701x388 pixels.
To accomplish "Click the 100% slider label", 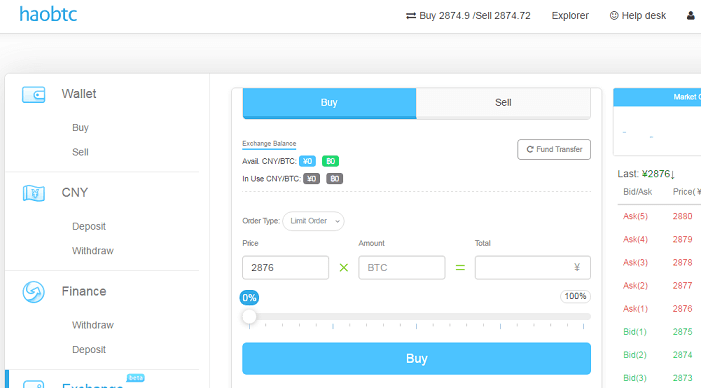I will pyautogui.click(x=575, y=296).
